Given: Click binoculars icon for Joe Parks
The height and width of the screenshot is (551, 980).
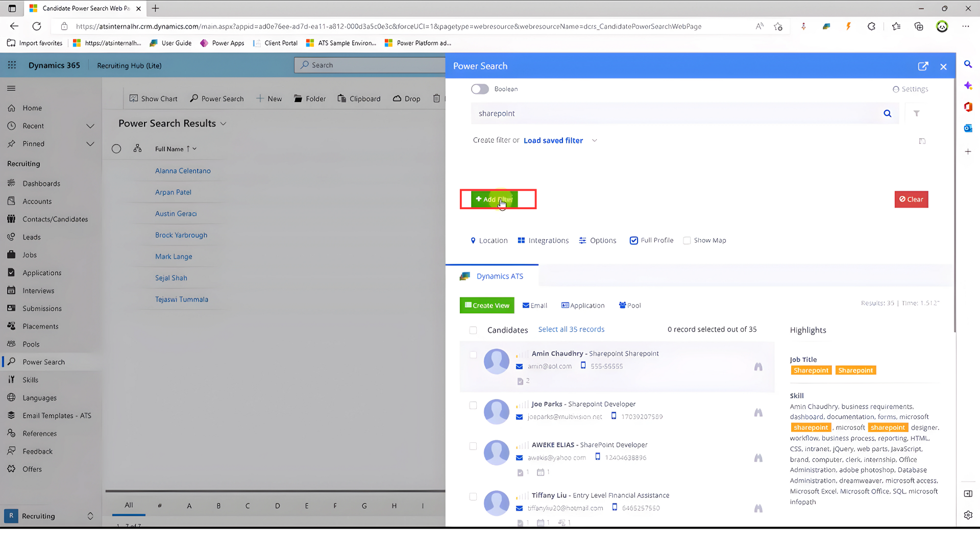Looking at the screenshot, I should point(758,412).
